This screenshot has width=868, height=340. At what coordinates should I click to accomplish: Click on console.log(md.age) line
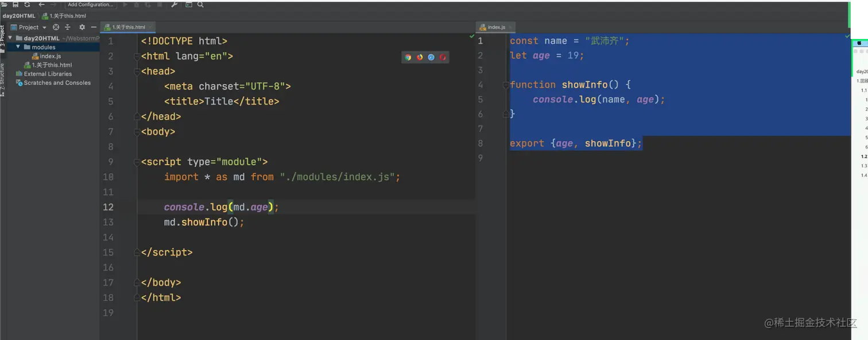coord(221,207)
